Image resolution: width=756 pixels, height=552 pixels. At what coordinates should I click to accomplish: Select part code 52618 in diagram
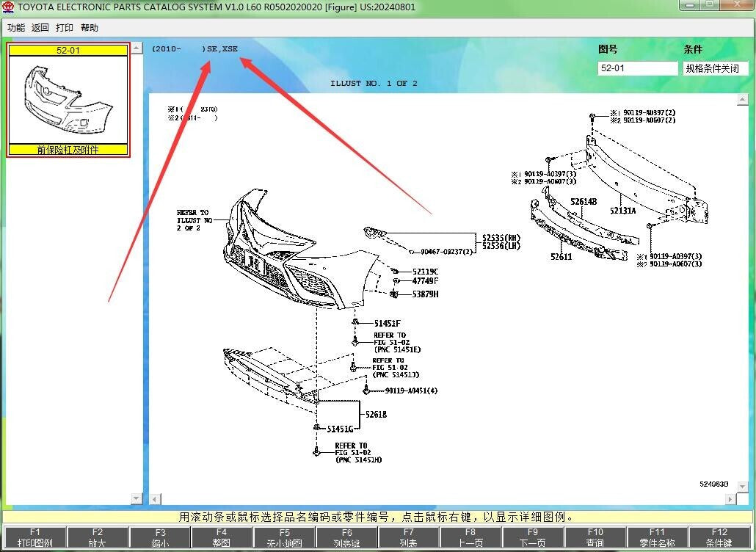(376, 414)
